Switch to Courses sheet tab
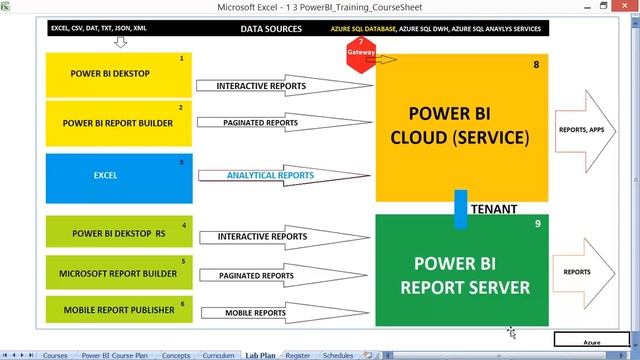 (x=55, y=356)
